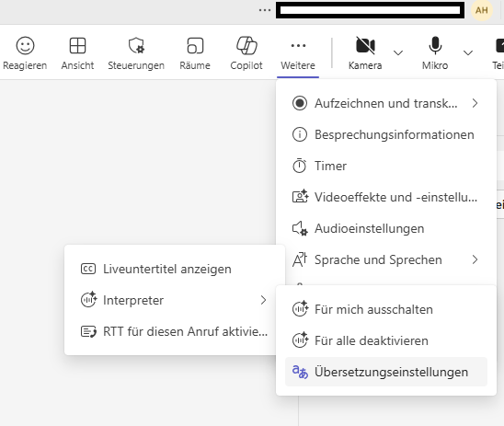Image resolution: width=504 pixels, height=426 pixels.
Task: Select RTT für diesen Anruf aktivieren
Action: click(175, 331)
